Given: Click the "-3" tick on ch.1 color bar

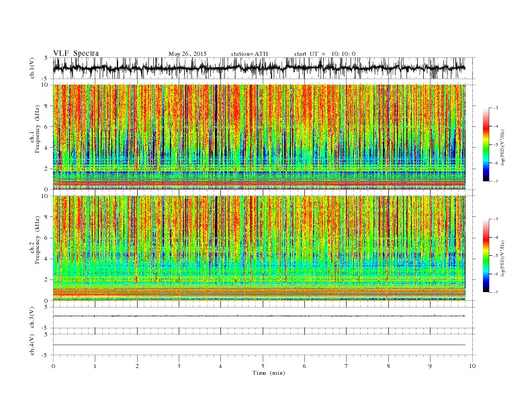Looking at the screenshot, I should click(496, 108).
